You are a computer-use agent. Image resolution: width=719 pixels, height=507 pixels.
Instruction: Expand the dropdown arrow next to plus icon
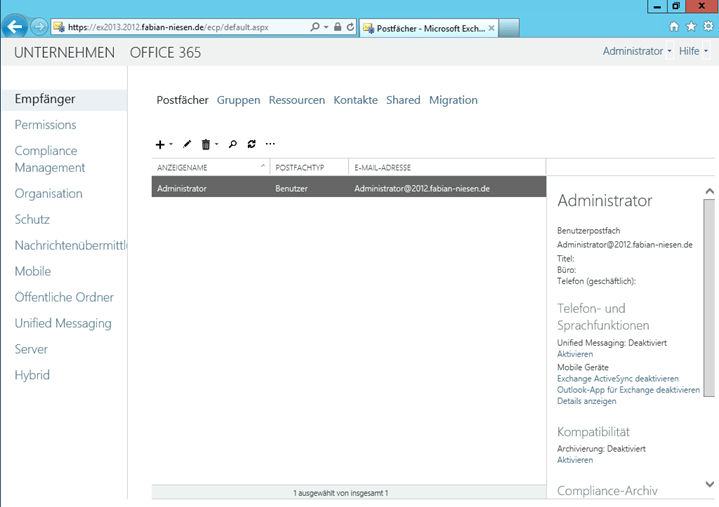point(171,144)
